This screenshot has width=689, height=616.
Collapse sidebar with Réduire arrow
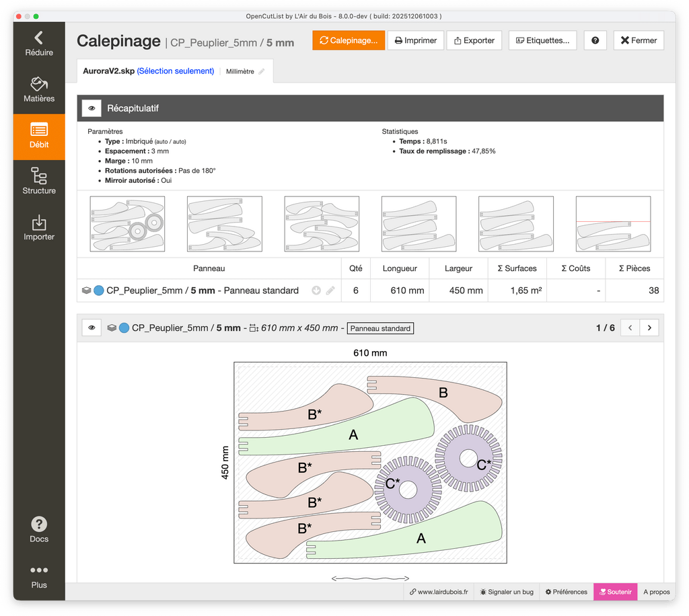(x=39, y=44)
